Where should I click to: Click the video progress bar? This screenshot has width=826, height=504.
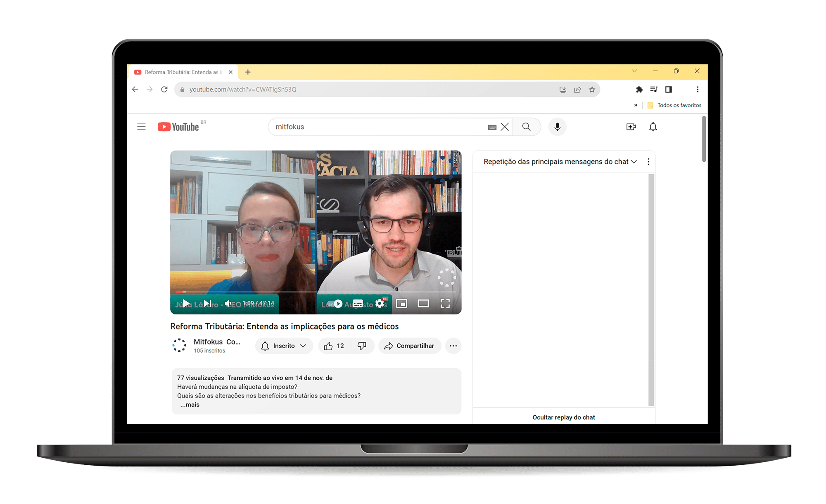316,292
